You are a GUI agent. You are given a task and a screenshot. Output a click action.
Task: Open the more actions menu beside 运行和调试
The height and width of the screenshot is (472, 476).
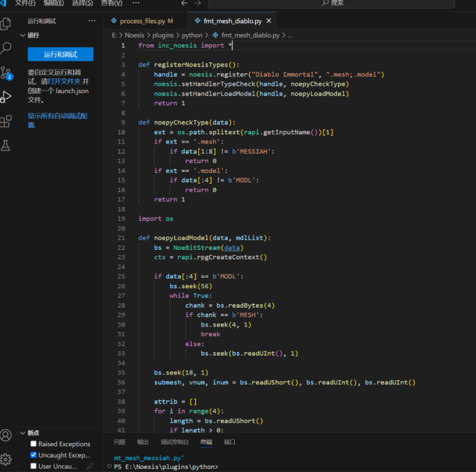(x=92, y=21)
